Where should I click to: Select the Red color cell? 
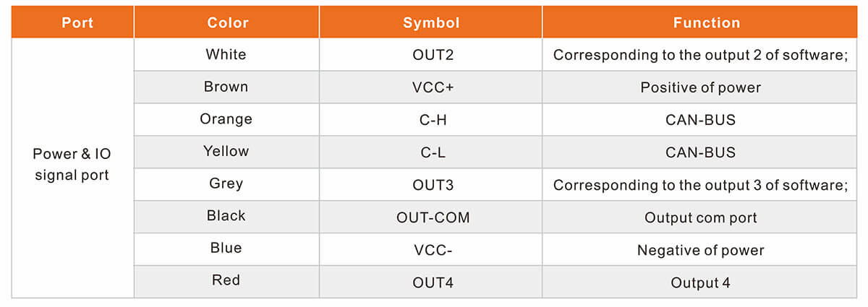tap(226, 280)
